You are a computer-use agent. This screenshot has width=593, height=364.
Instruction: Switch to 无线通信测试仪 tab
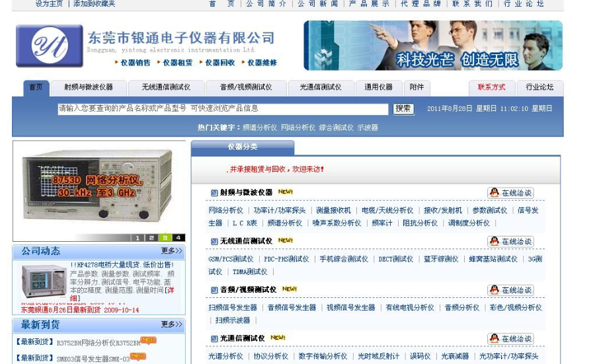pos(166,88)
